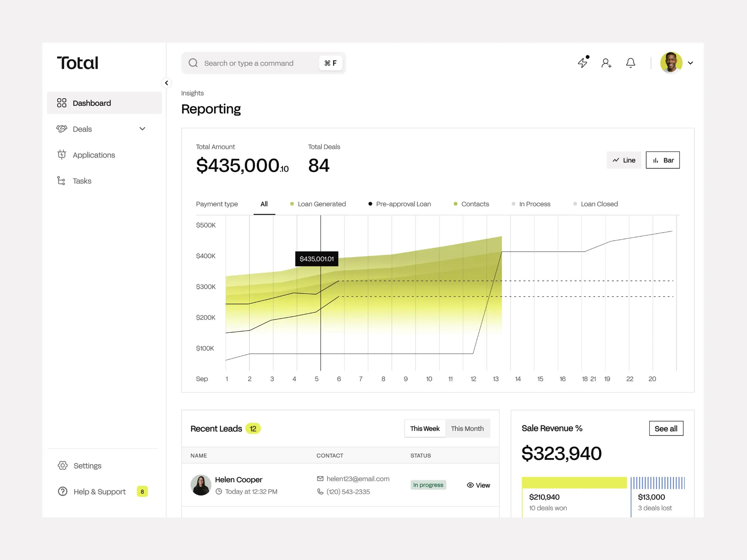Toggle the In Process series filter
The image size is (747, 560).
click(x=531, y=204)
